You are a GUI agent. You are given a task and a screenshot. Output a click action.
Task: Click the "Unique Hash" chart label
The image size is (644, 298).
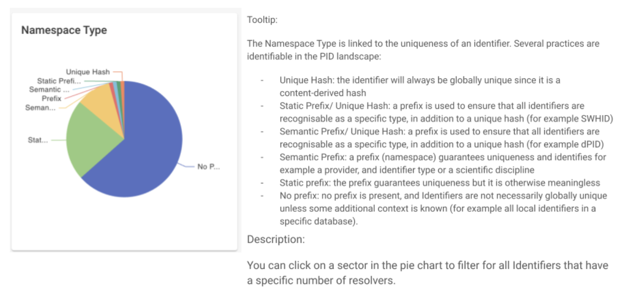click(88, 72)
